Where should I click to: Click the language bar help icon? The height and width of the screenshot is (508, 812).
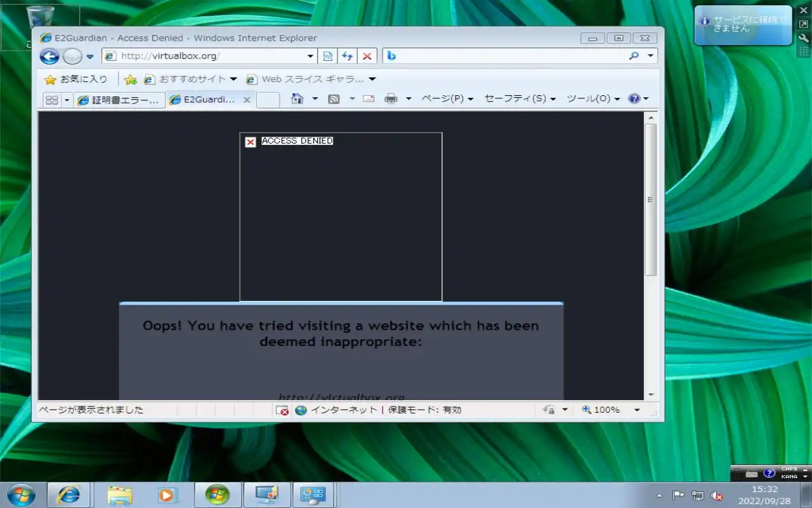(769, 473)
